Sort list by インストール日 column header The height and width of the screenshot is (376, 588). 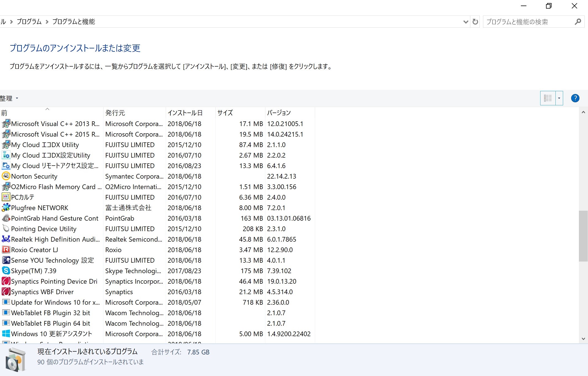185,113
